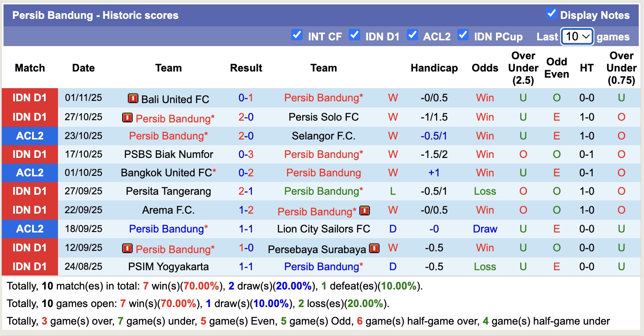Click the IDN D1 badge on the PSIM Yogyakarta row
The image size is (644, 336).
pos(29,266)
